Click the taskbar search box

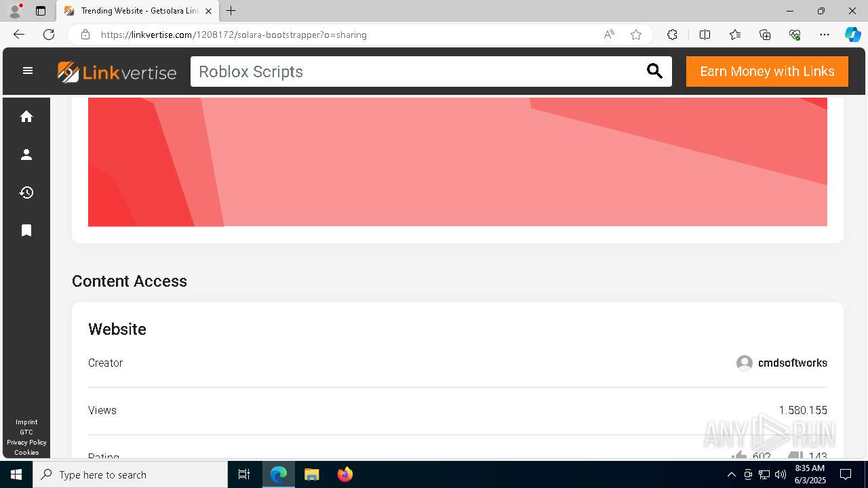coord(130,474)
